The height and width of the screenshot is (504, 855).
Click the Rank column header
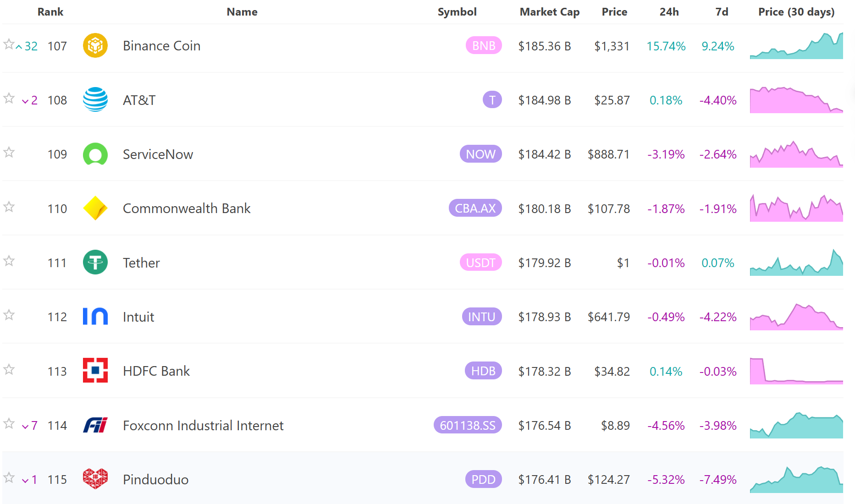[50, 12]
